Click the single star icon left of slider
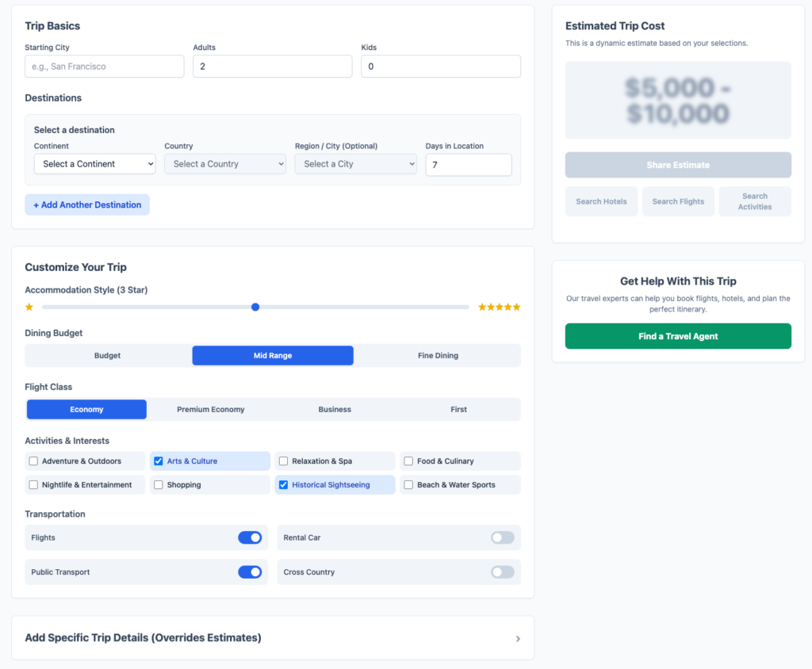Screen dimensions: 812x669 pyautogui.click(x=29, y=307)
